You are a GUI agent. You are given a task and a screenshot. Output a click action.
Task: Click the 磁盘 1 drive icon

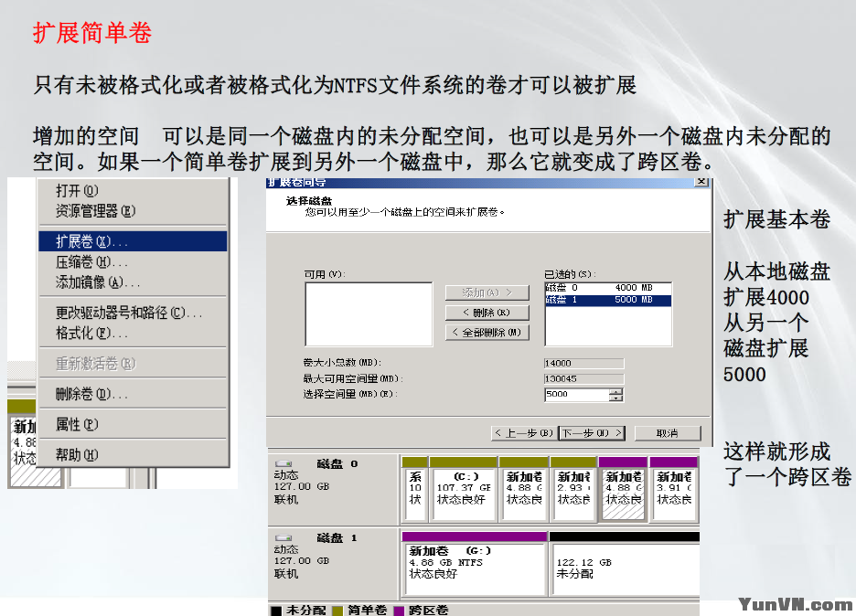click(x=284, y=538)
